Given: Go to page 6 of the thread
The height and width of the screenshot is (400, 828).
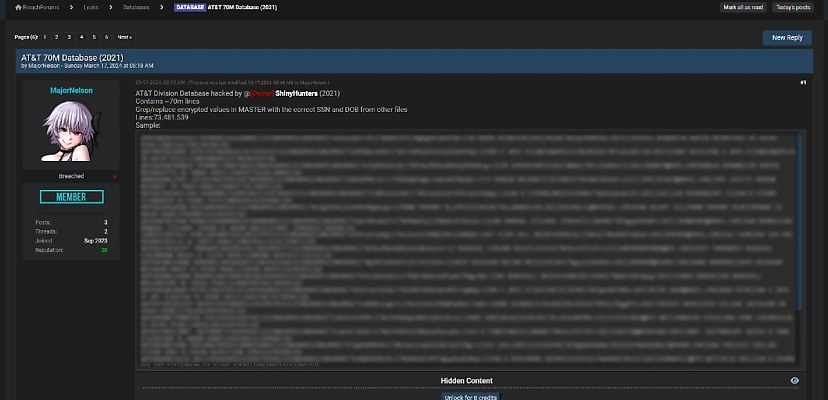Looking at the screenshot, I should click(x=106, y=37).
